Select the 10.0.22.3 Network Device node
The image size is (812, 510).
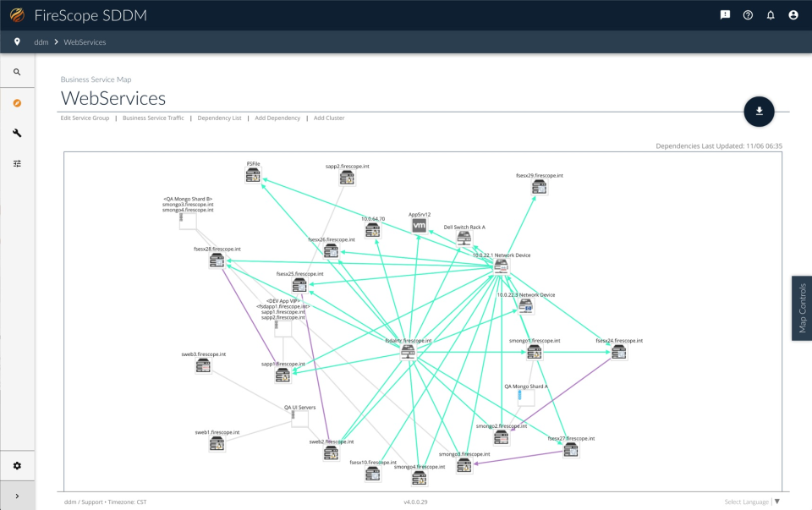click(x=525, y=306)
